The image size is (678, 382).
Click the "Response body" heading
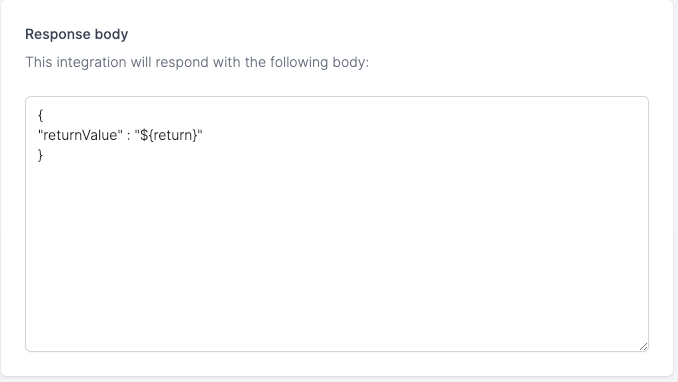pyautogui.click(x=77, y=34)
